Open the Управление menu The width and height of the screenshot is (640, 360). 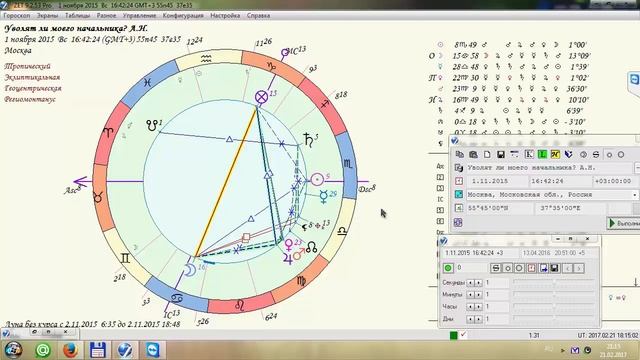[x=140, y=16]
